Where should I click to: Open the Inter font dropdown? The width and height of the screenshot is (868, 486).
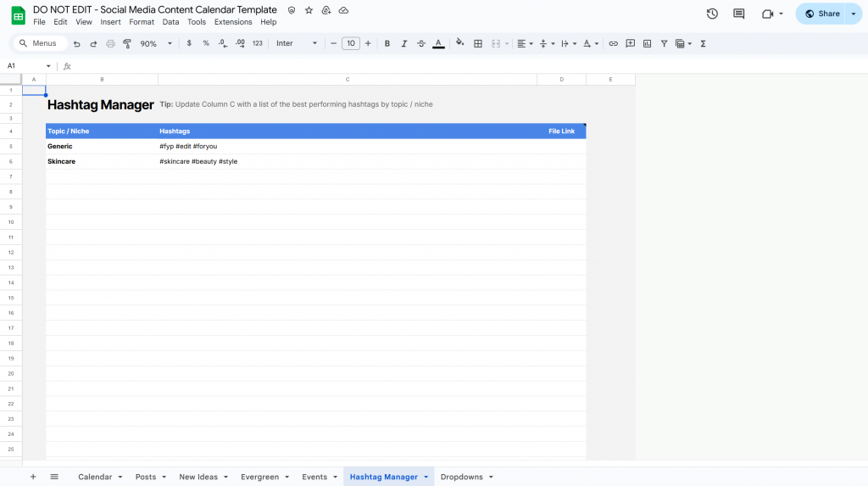(297, 43)
